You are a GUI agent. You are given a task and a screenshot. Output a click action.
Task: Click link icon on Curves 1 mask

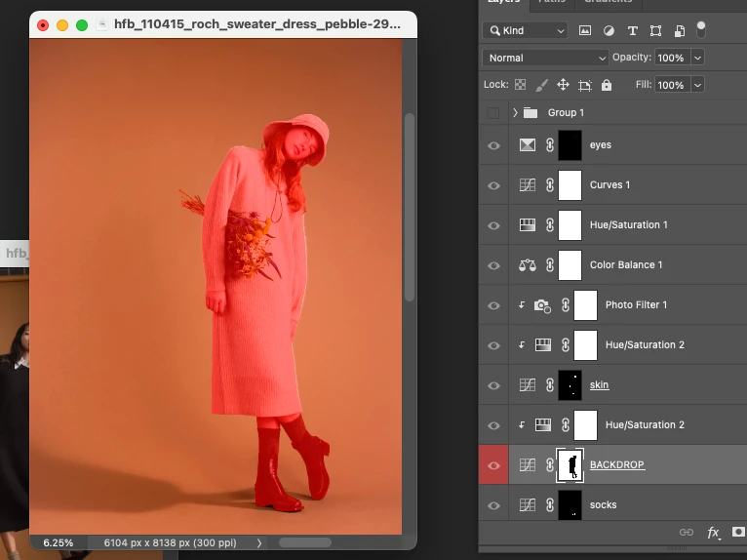pyautogui.click(x=550, y=185)
